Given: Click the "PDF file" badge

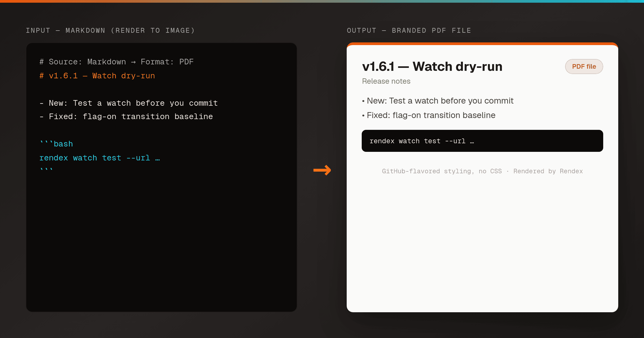Looking at the screenshot, I should point(584,67).
